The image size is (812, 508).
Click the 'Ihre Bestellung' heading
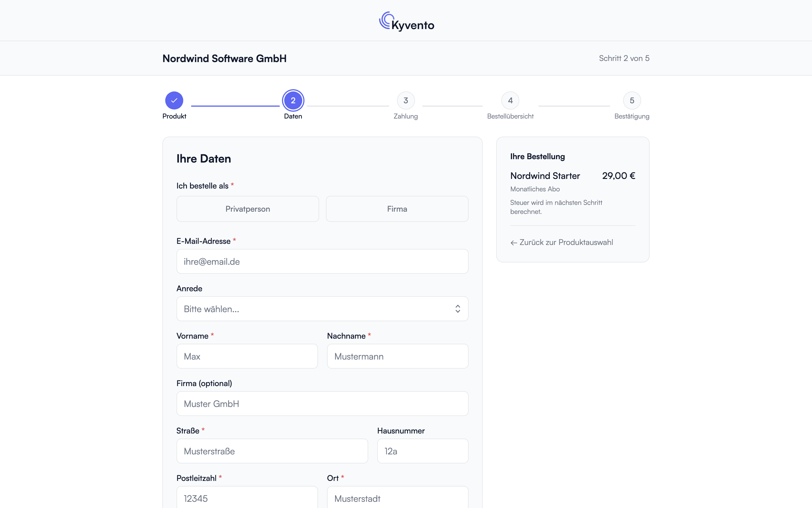point(538,156)
